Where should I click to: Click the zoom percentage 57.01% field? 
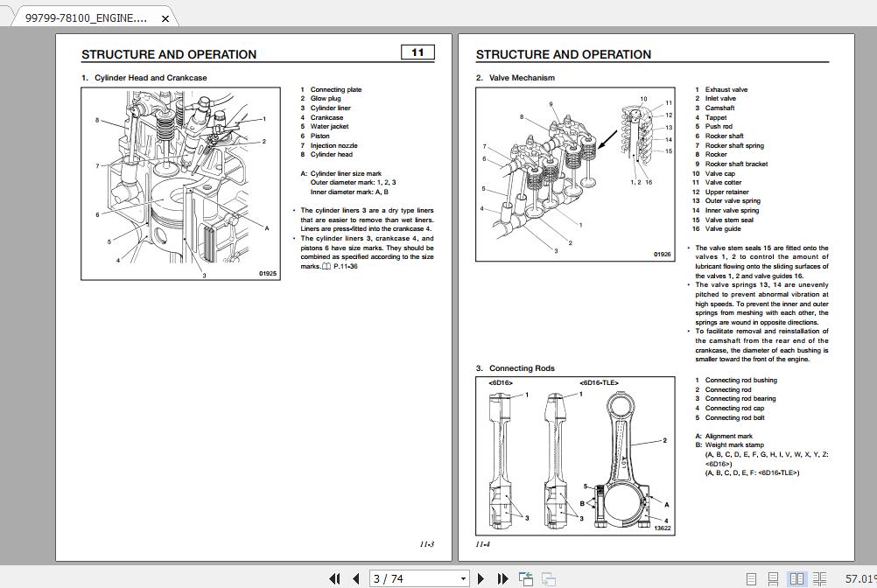tap(860, 578)
